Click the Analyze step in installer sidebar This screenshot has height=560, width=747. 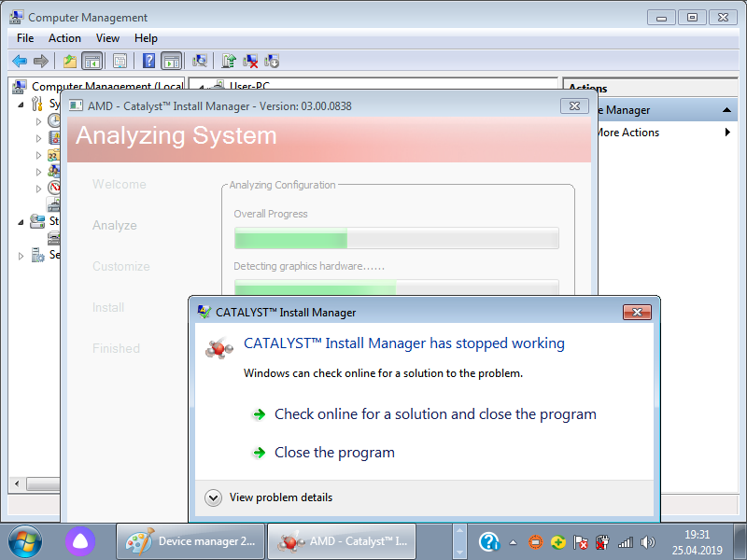click(114, 225)
